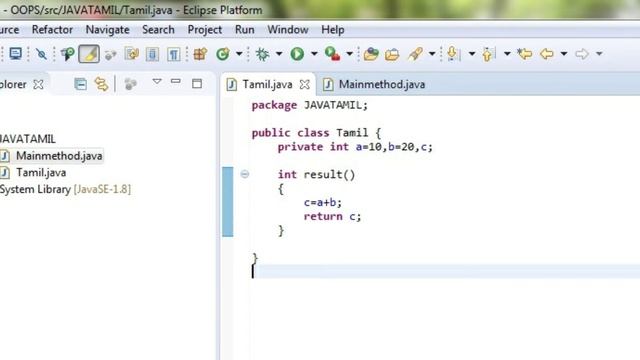Click Run External Tools icon with red toolbox
640x360 pixels.
[x=332, y=54]
